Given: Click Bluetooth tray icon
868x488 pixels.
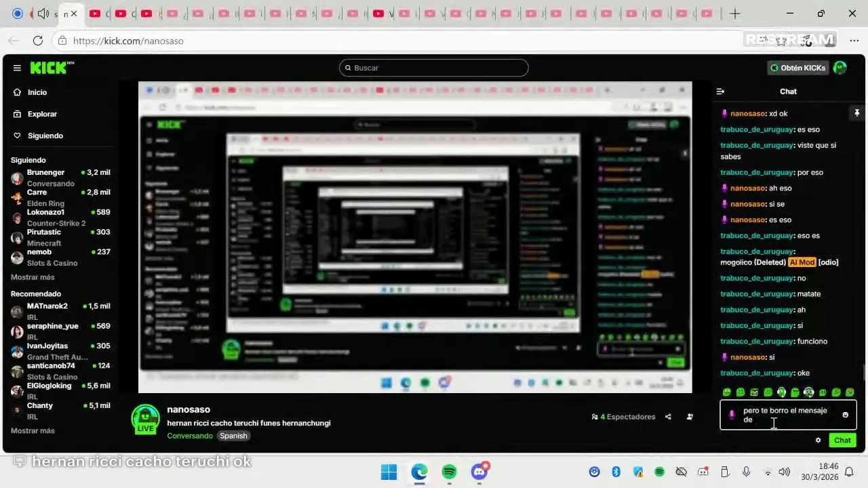Looking at the screenshot, I should [x=616, y=472].
